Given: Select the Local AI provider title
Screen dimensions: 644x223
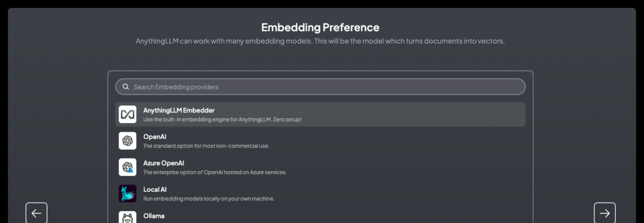Looking at the screenshot, I should click(155, 190).
